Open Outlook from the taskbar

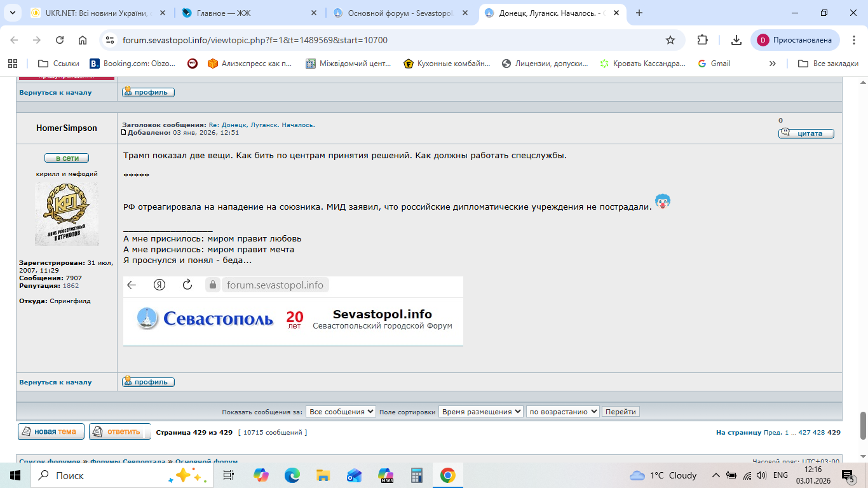pyautogui.click(x=354, y=475)
